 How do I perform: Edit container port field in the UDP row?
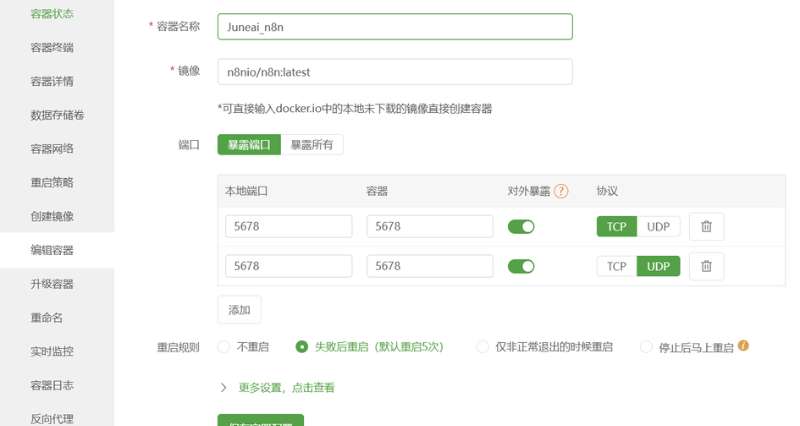430,266
